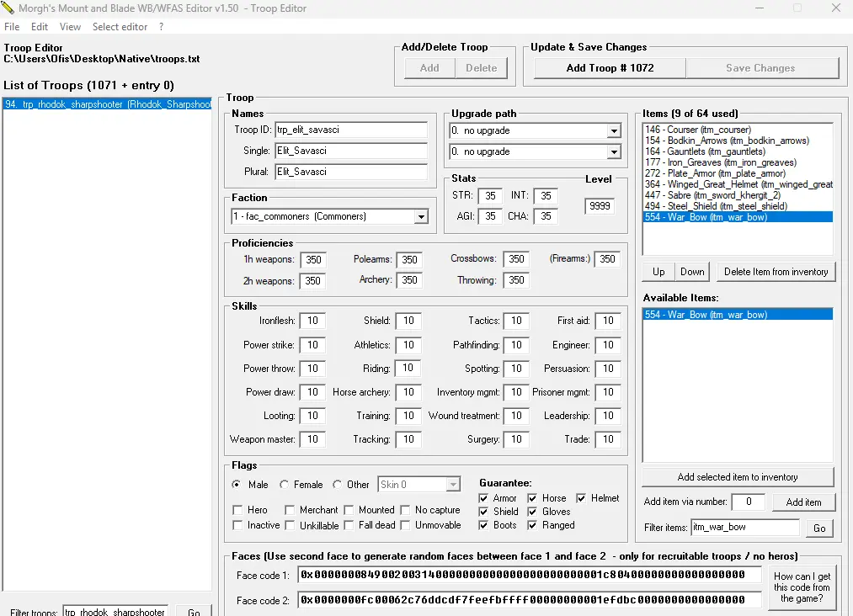
Task: Click Go next to Filter items
Action: [x=819, y=528]
